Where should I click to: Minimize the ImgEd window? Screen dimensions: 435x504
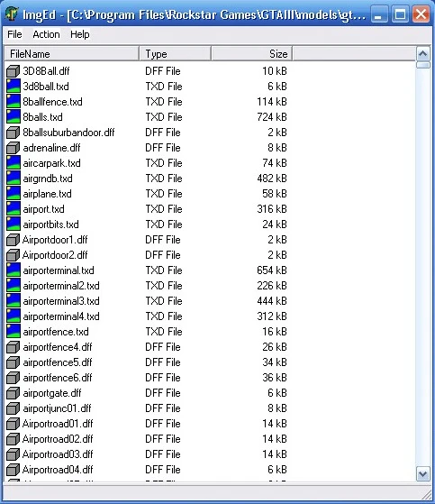[379, 14]
